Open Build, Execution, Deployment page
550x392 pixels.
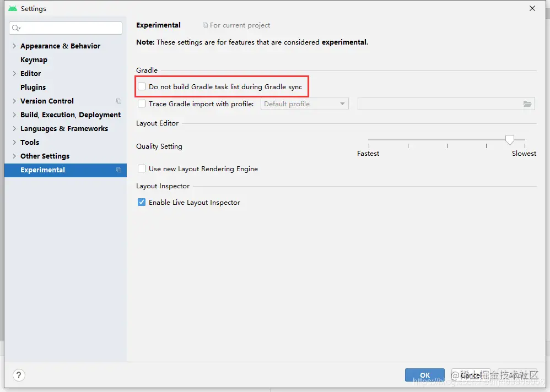point(71,115)
